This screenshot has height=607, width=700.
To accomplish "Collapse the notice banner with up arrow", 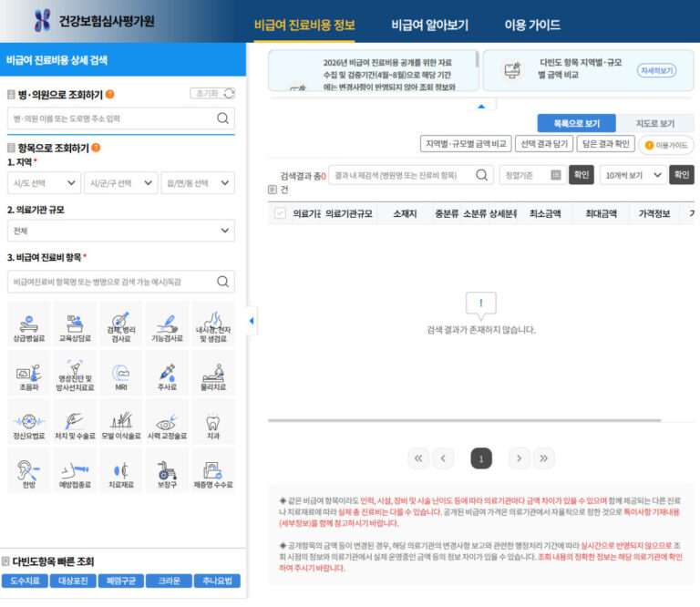I will 481,107.
